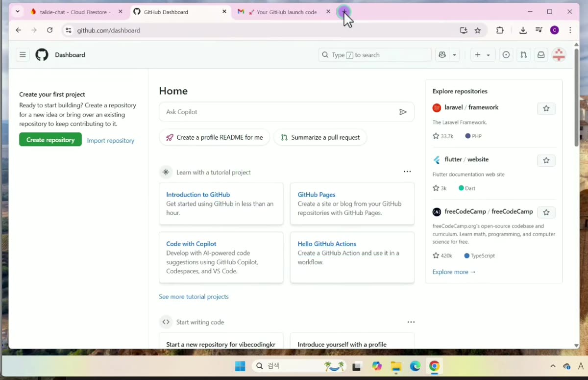
Task: Open the laravel / framework repository link
Action: point(471,107)
